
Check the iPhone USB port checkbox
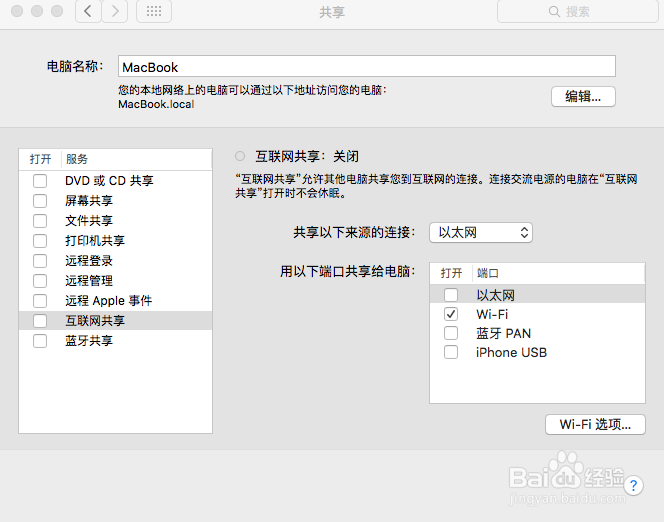pos(451,352)
